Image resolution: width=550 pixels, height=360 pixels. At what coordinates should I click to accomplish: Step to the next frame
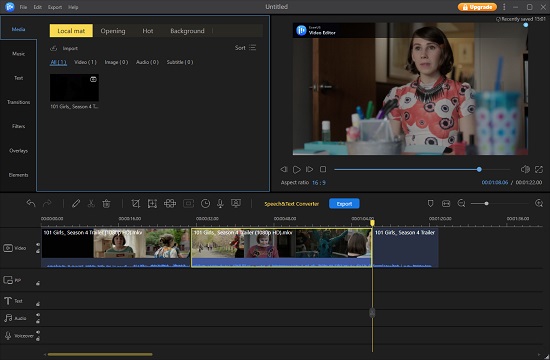pos(309,169)
